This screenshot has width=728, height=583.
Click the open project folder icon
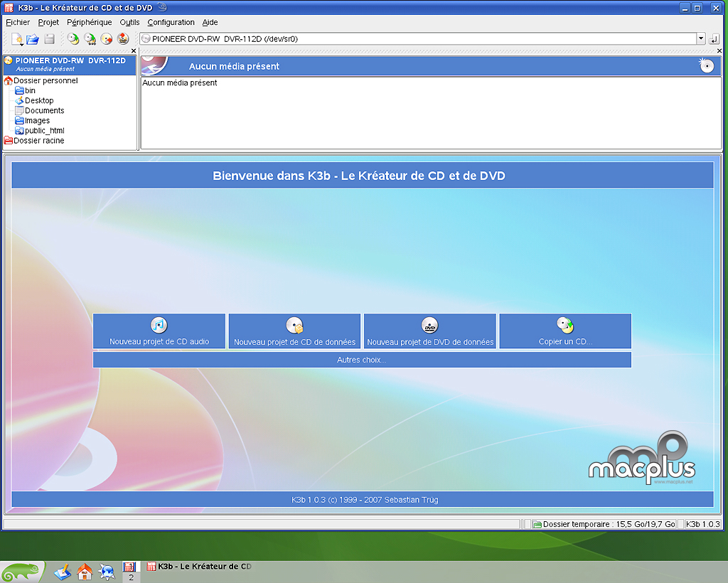33,39
